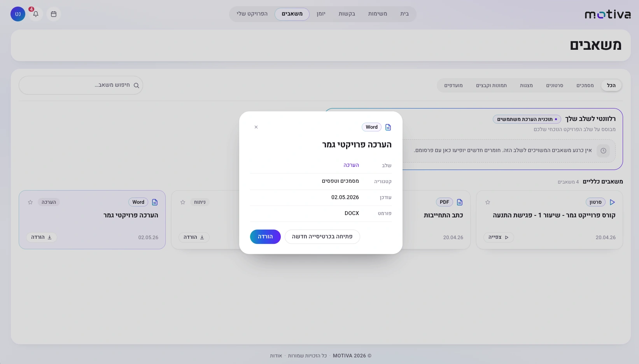
Task: Click PDF badge on כתב התחייבות card
Action: [445, 202]
